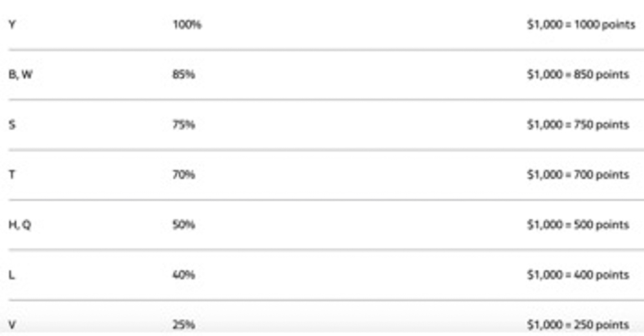Click the 40% earning rate

[x=184, y=275]
